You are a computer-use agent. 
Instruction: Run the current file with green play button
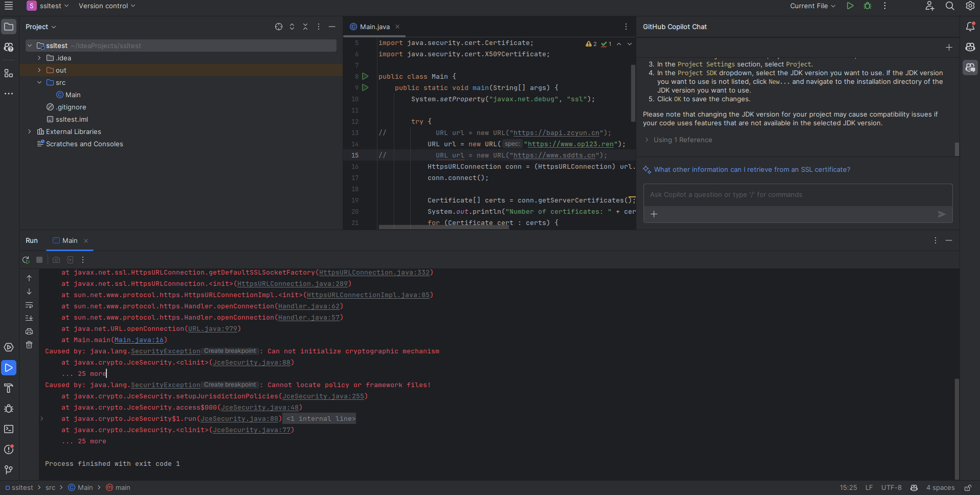click(x=850, y=6)
